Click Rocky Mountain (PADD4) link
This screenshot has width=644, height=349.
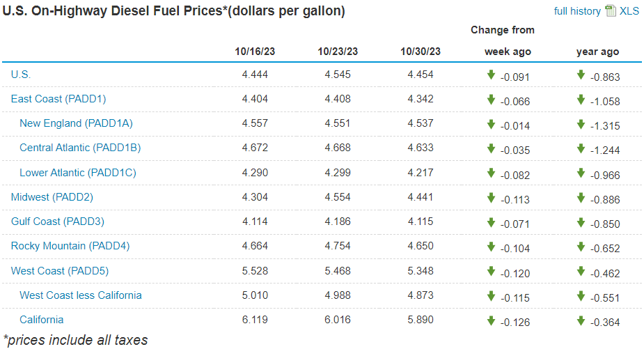pyautogui.click(x=70, y=246)
